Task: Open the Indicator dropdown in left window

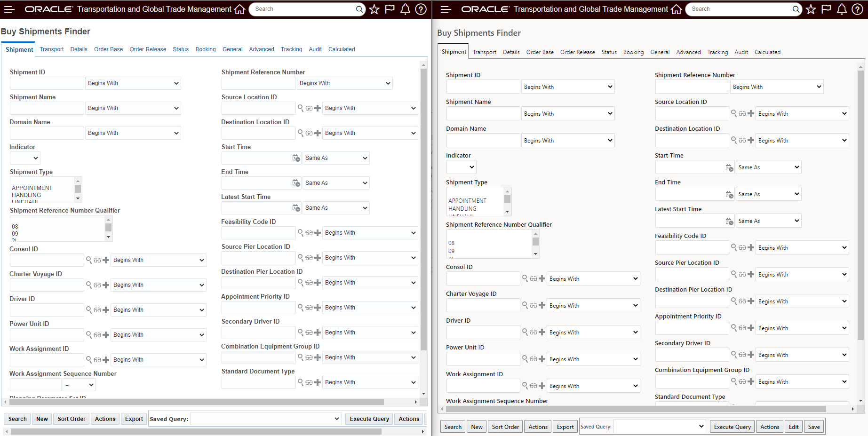Action: point(25,158)
